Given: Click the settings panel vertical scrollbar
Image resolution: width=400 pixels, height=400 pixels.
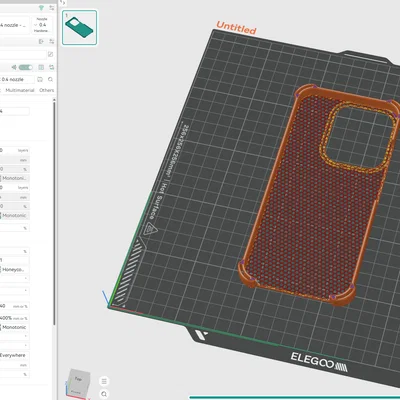Looking at the screenshot, I should [x=54, y=212].
